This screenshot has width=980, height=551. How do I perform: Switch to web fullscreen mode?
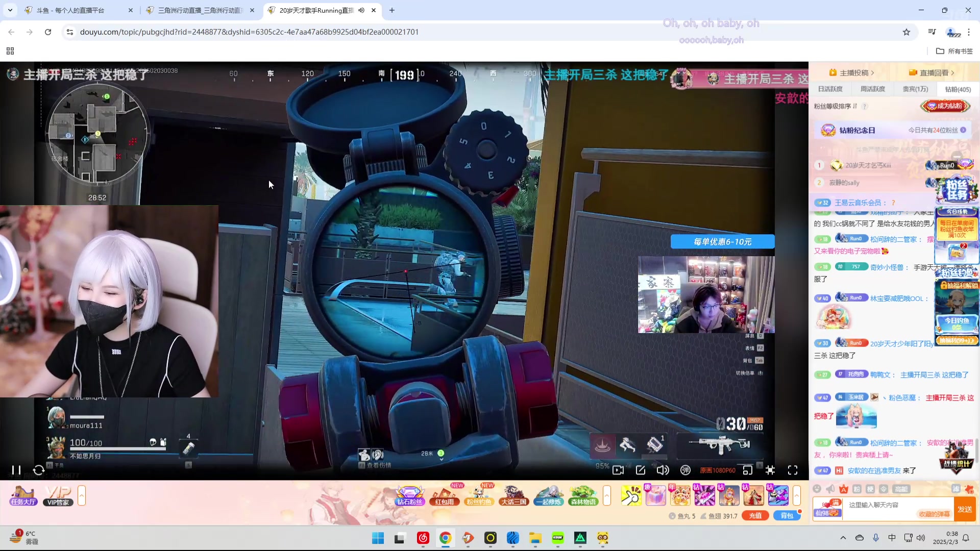pyautogui.click(x=770, y=470)
